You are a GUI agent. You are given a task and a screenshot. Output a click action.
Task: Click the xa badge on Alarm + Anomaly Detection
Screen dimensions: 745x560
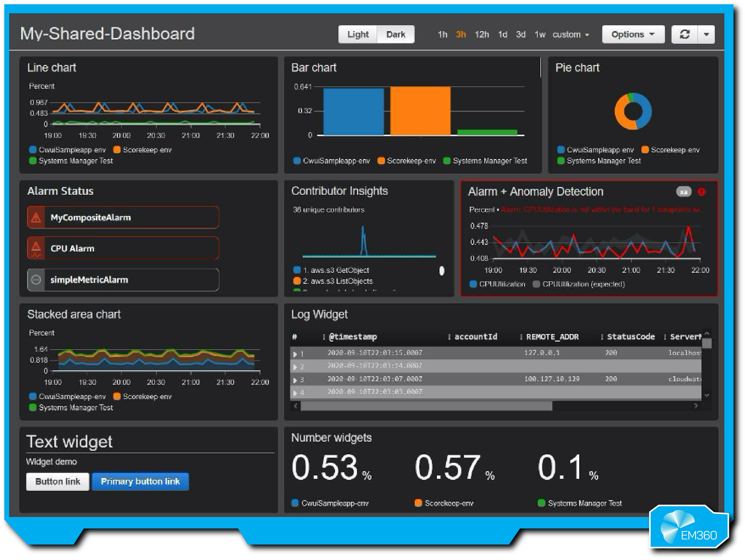click(x=684, y=192)
